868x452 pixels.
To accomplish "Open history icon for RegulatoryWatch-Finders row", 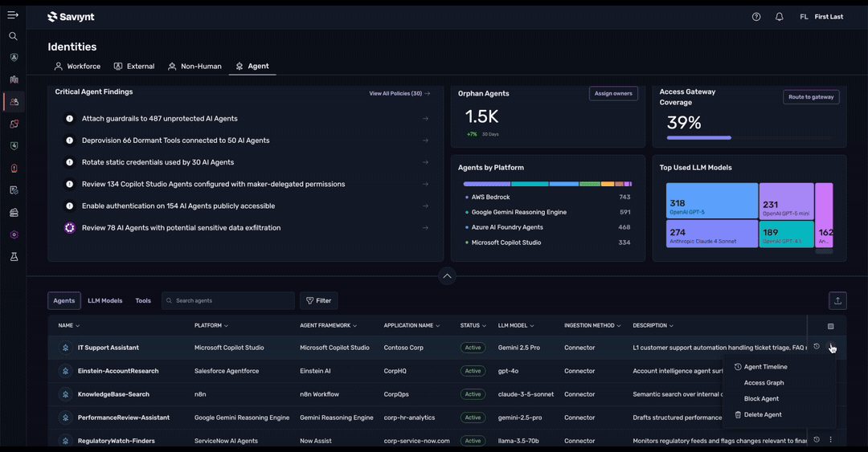I will click(817, 440).
